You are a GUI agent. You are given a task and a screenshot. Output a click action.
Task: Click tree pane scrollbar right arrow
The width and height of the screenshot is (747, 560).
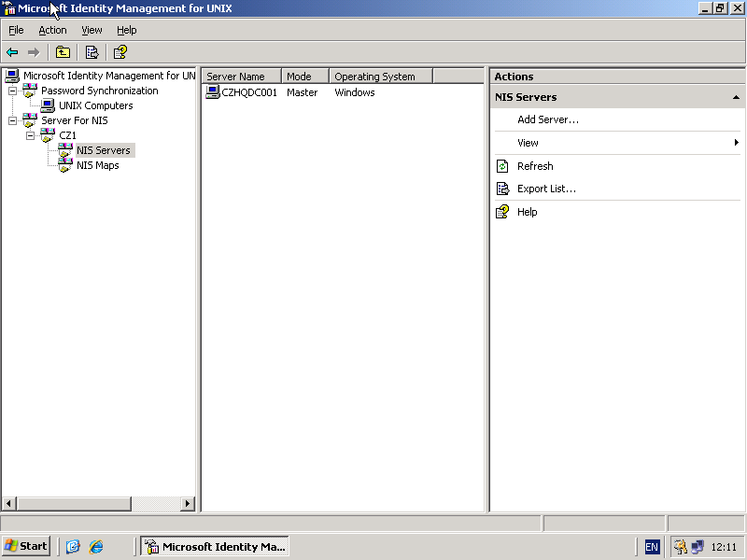pos(188,503)
